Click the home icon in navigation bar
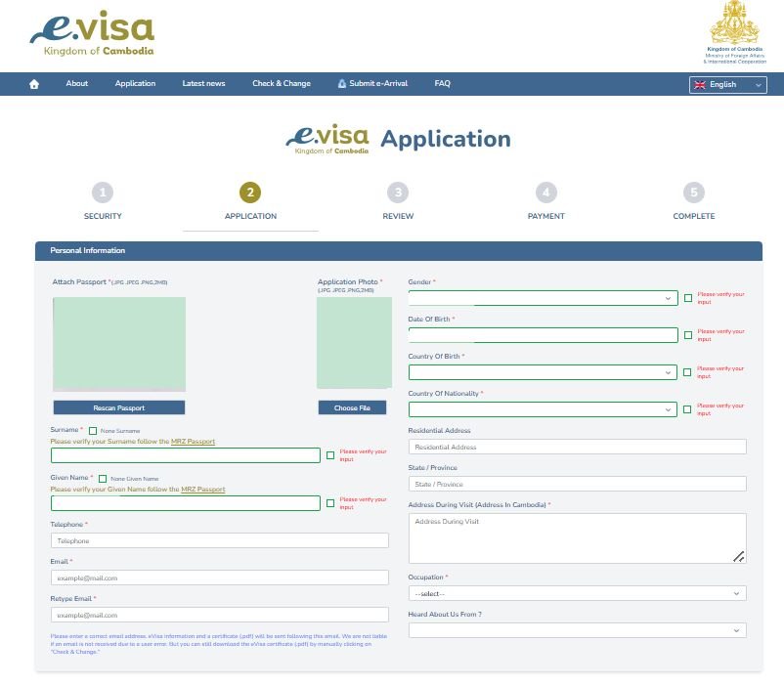 click(x=35, y=84)
